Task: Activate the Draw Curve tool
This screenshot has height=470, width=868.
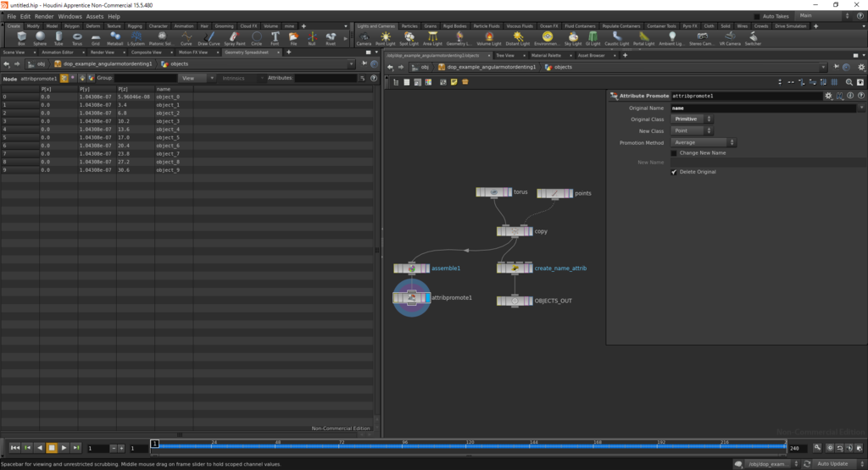Action: [x=209, y=38]
